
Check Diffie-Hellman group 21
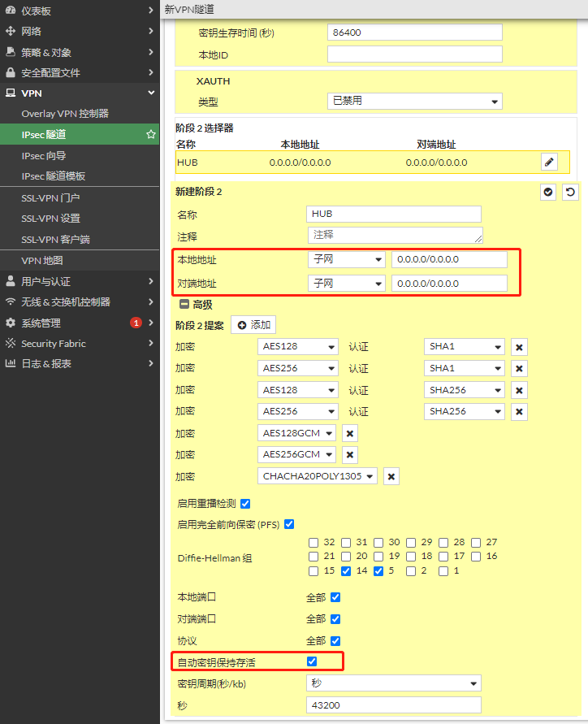313,557
